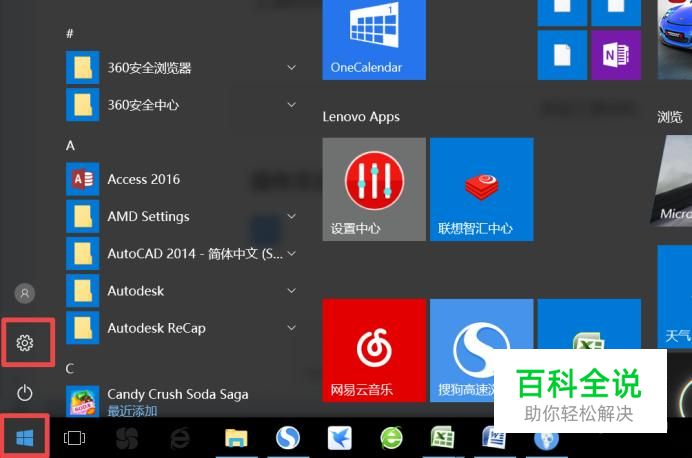This screenshot has width=692, height=458.
Task: Expand the Autodesk folder chevron
Action: pyautogui.click(x=291, y=290)
